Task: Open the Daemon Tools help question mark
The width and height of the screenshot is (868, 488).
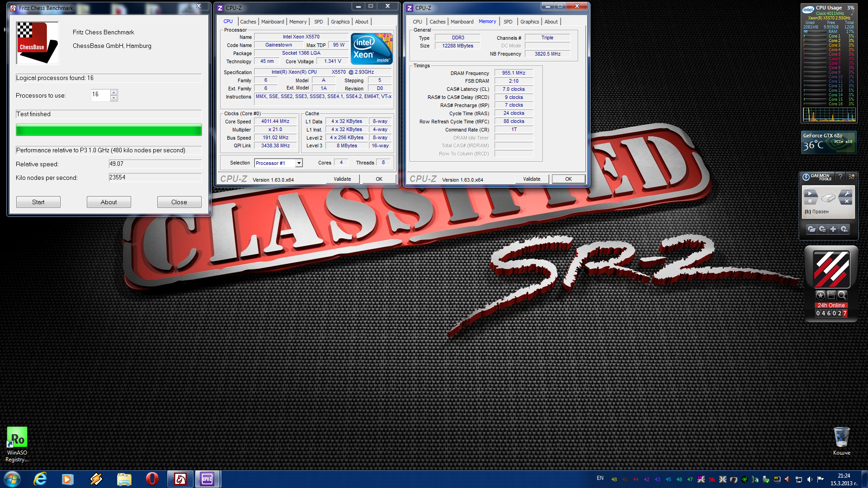Action: pyautogui.click(x=840, y=177)
